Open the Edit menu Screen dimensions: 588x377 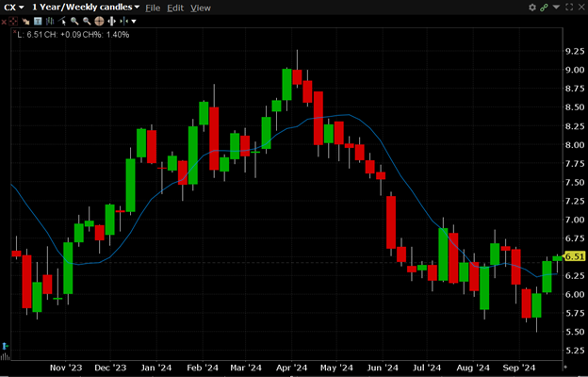point(175,8)
